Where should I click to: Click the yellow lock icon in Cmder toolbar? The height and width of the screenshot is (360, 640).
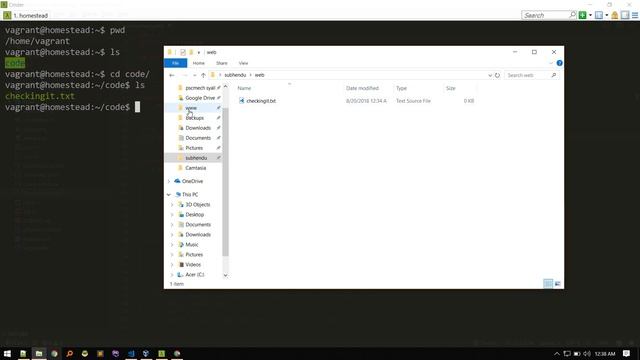[615, 15]
